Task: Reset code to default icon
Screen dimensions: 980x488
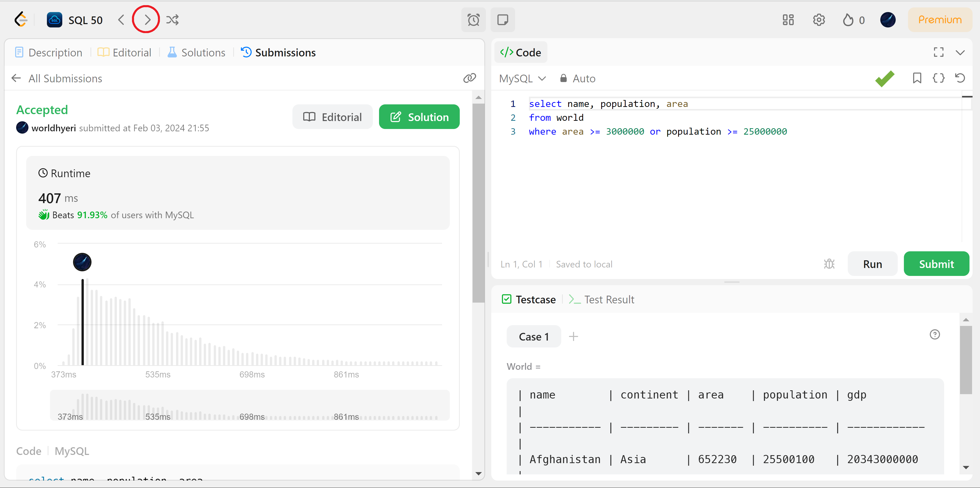Action: [x=960, y=78]
